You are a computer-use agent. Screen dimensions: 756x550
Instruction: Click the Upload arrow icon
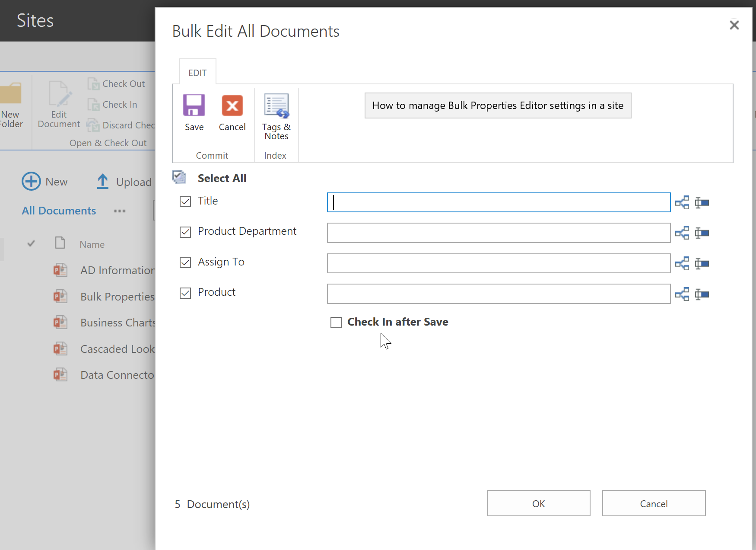102,182
